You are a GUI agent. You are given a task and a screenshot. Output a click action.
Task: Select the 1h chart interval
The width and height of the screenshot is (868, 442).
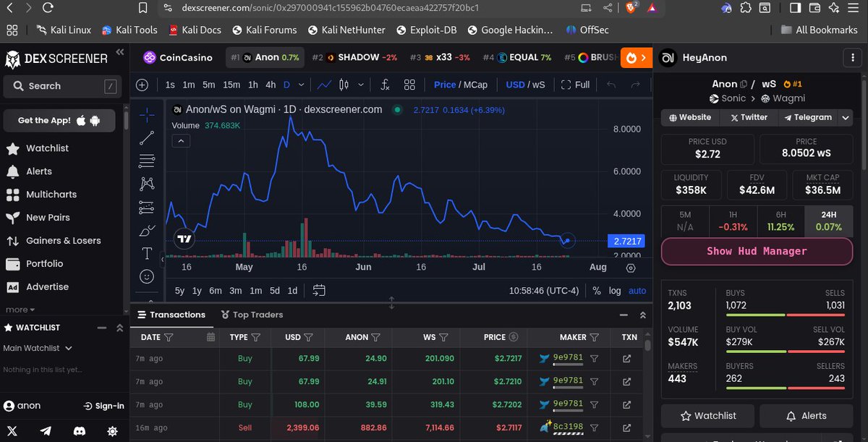(x=253, y=85)
